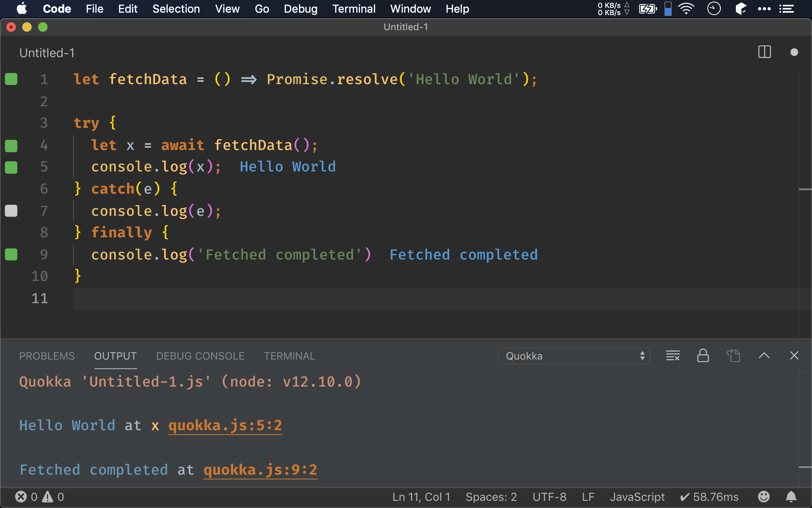This screenshot has height=508, width=812.
Task: Switch to the TERMINAL tab
Action: tap(289, 356)
